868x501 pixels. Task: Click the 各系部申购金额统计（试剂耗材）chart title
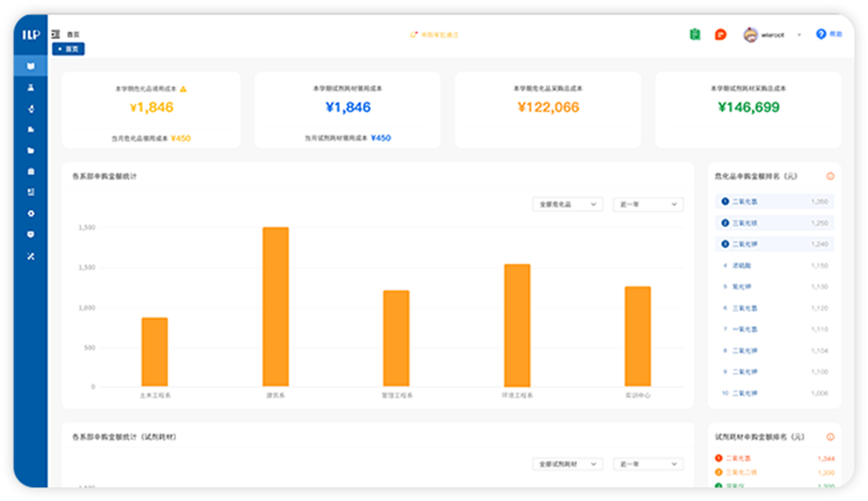click(x=124, y=437)
